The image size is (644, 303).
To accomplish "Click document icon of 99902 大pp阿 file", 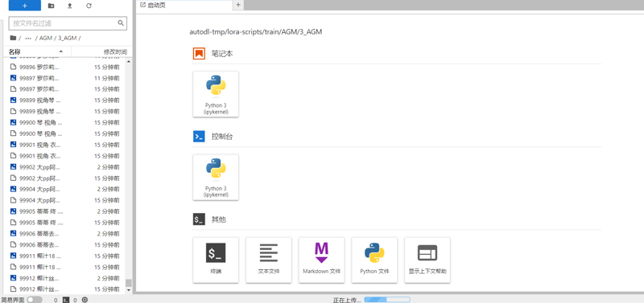I will (x=13, y=178).
